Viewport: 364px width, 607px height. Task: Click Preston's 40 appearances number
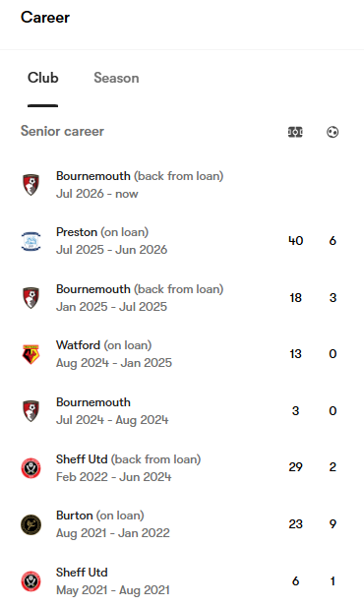point(295,241)
